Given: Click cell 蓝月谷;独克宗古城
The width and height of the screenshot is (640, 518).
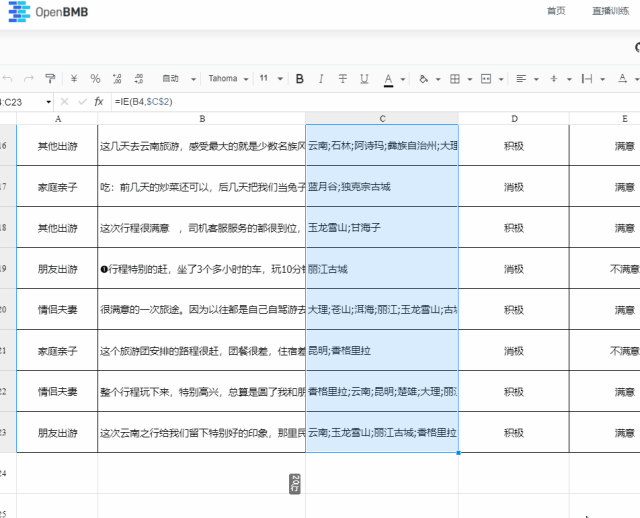Looking at the screenshot, I should (382, 187).
